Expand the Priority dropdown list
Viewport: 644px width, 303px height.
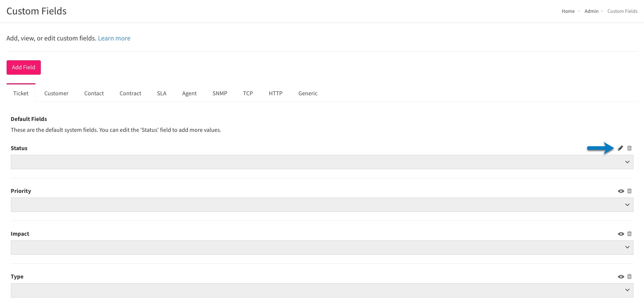(x=322, y=205)
